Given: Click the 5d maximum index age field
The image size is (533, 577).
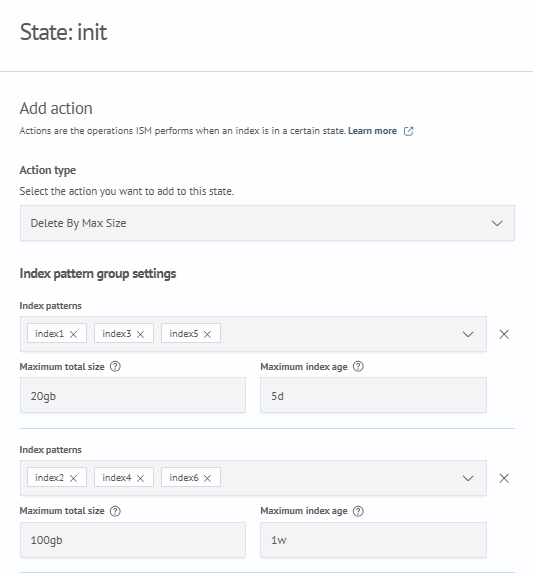Looking at the screenshot, I should tap(373, 395).
